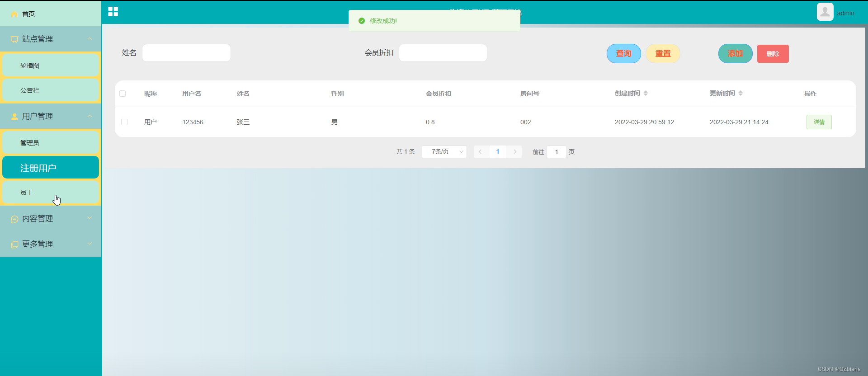Click creation time 2022-03-29 20:59:12
The width and height of the screenshot is (868, 376).
pos(644,122)
